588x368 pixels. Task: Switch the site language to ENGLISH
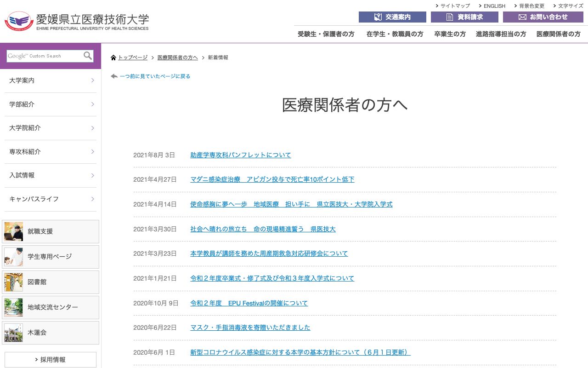pos(494,6)
